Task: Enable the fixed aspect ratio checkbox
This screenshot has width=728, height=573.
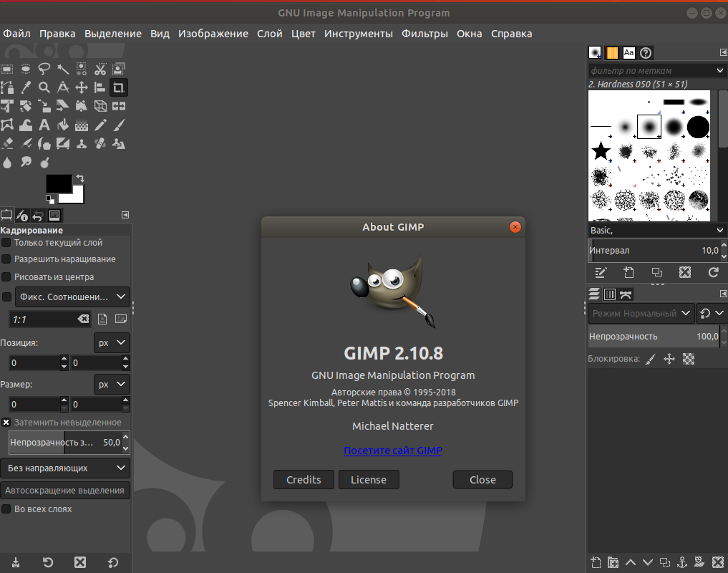Action: tap(6, 297)
